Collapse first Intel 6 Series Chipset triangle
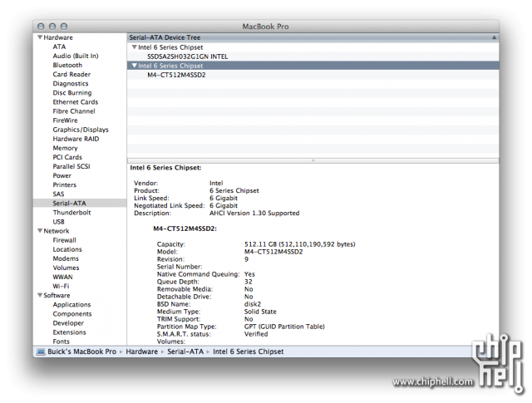The width and height of the screenshot is (532, 403). pos(135,47)
